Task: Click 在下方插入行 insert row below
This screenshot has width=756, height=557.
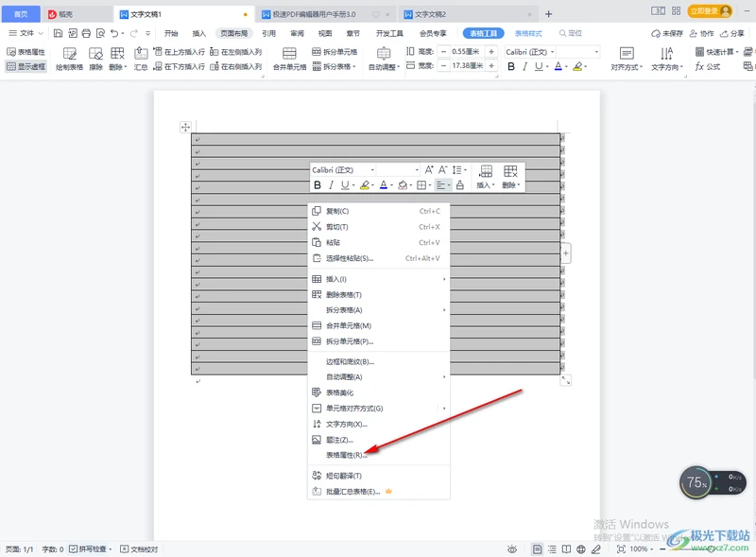Action: 179,66
